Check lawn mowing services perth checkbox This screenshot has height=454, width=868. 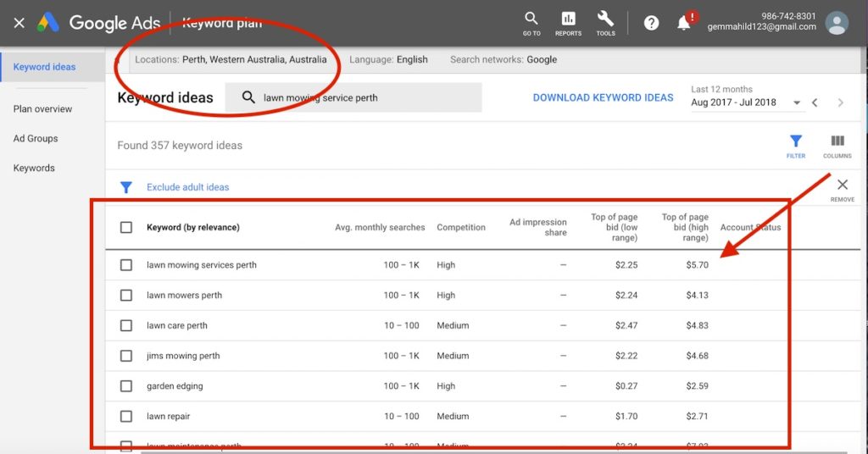click(x=126, y=265)
